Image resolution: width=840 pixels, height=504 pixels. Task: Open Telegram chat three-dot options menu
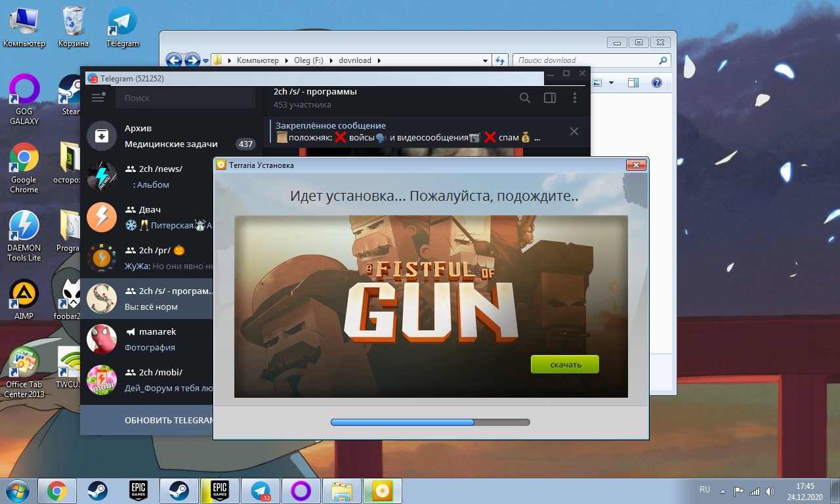coord(575,98)
